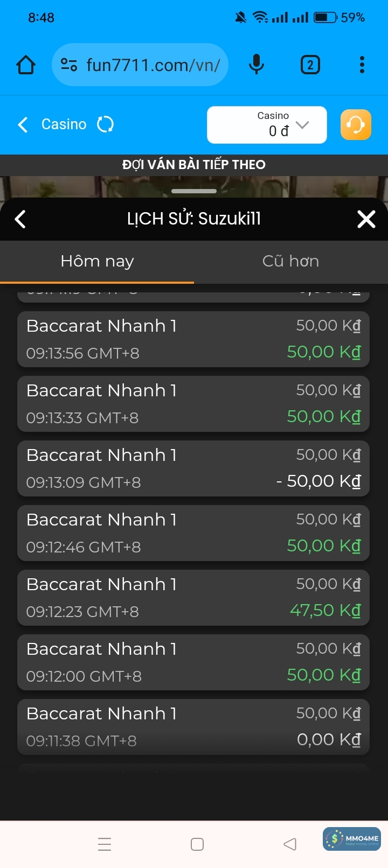Open site info icon in address bar

tap(69, 65)
